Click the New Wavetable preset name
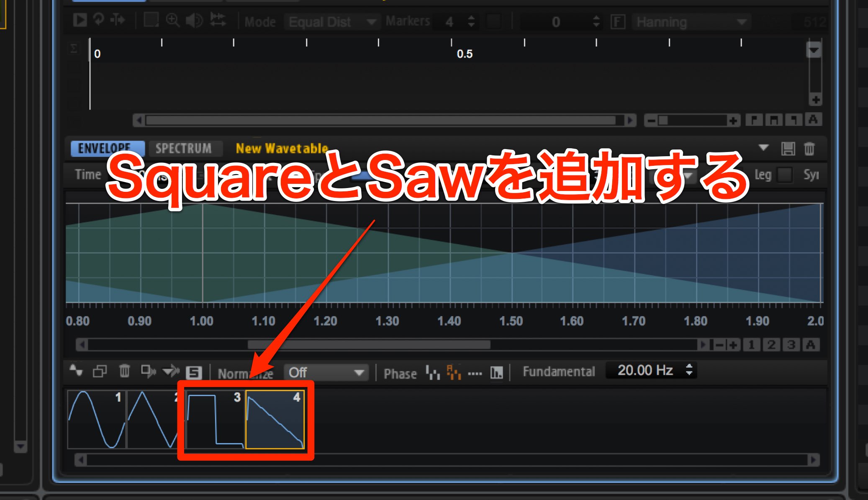Viewport: 868px width, 500px height. [282, 148]
